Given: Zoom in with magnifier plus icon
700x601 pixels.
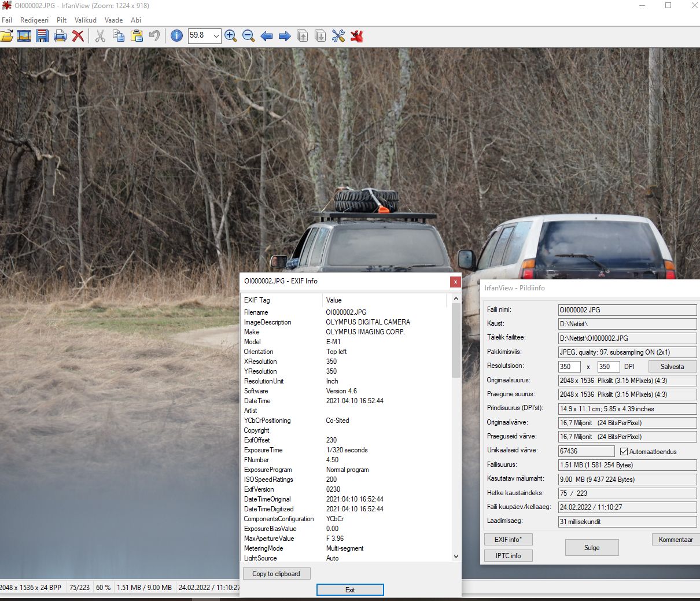Looking at the screenshot, I should (x=230, y=36).
